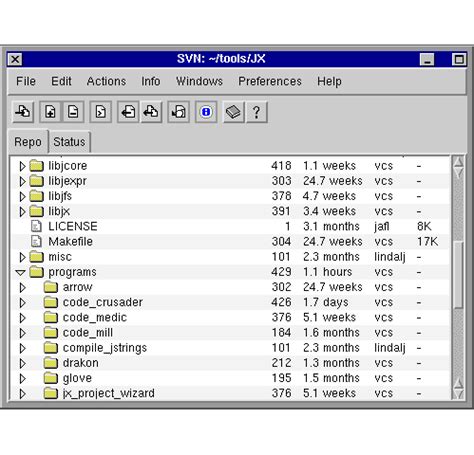Click the libjx folder icon

click(x=36, y=211)
